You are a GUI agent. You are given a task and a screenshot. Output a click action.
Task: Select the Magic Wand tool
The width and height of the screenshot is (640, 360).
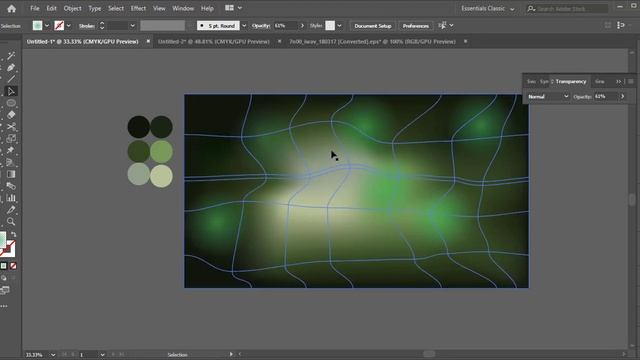click(x=11, y=56)
